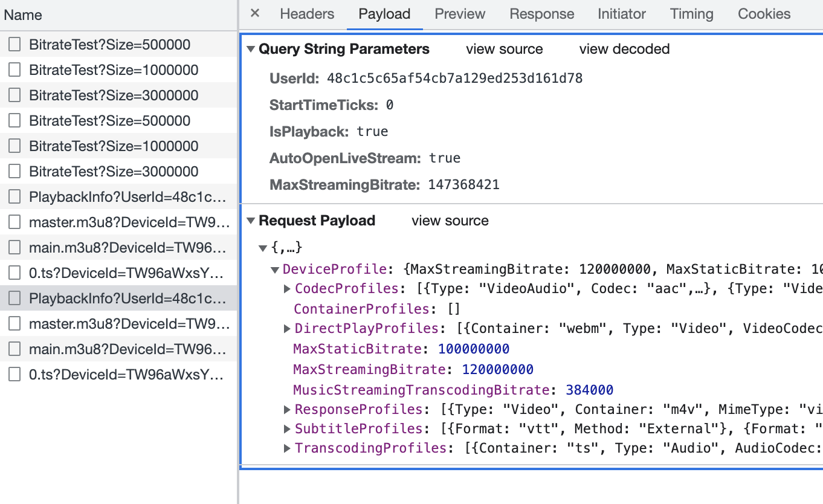The image size is (823, 504).
Task: Switch to the Headers tab
Action: (307, 13)
